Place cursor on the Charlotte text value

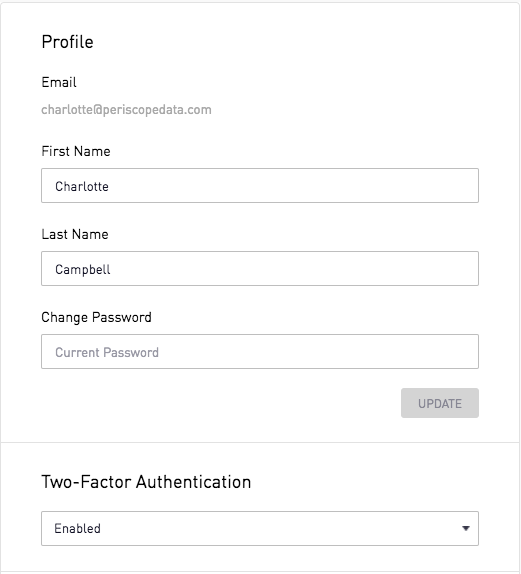click(82, 186)
